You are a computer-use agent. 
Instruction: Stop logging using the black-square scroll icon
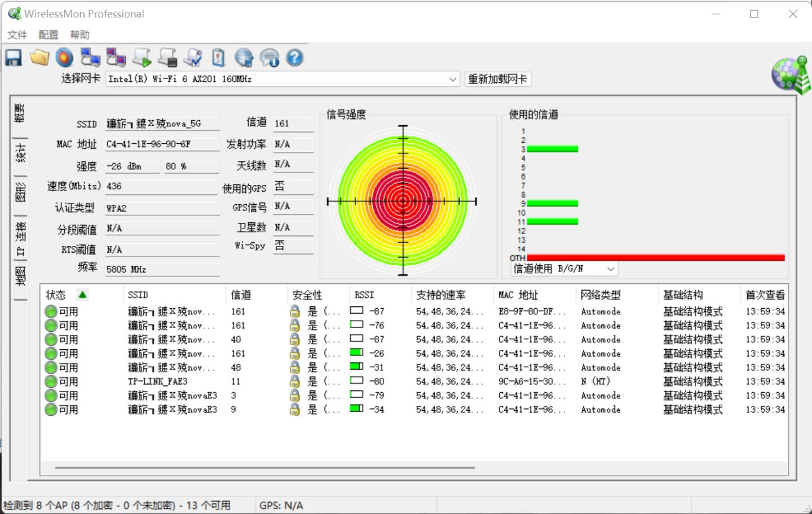(167, 58)
